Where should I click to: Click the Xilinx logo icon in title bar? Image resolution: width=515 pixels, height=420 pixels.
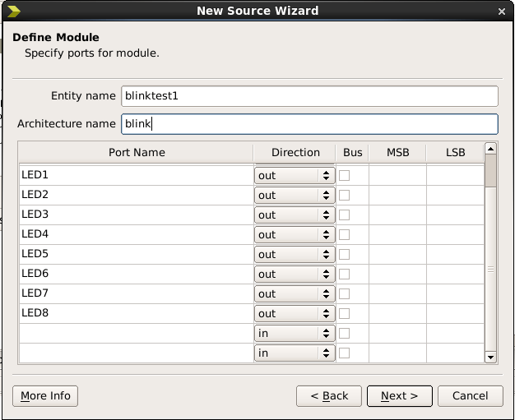tap(13, 12)
